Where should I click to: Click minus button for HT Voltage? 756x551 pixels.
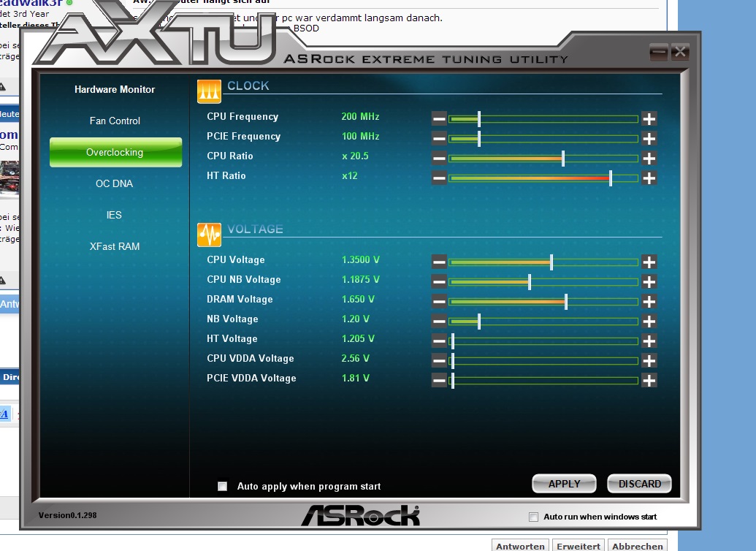click(x=439, y=341)
